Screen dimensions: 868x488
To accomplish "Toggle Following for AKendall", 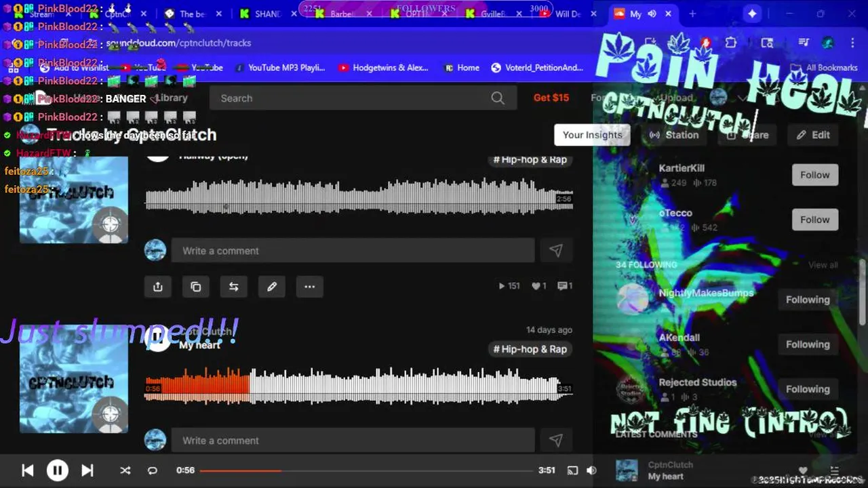I will 808,344.
